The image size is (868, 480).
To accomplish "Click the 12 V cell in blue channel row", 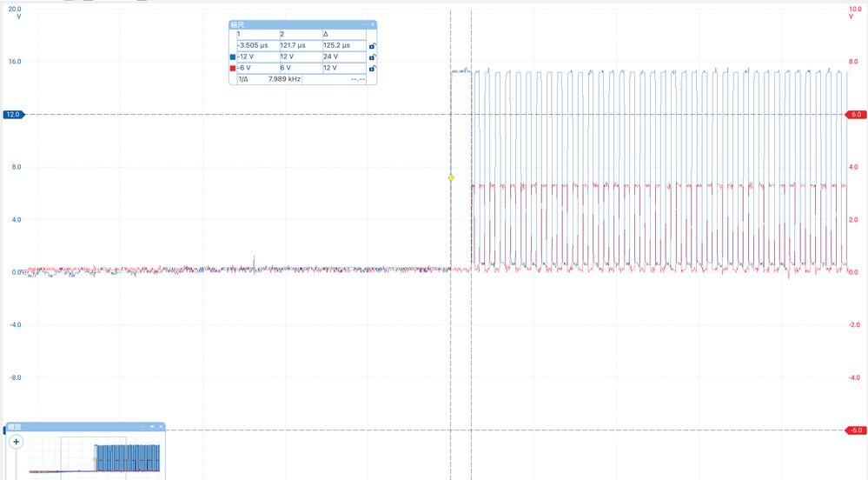I will click(x=301, y=57).
